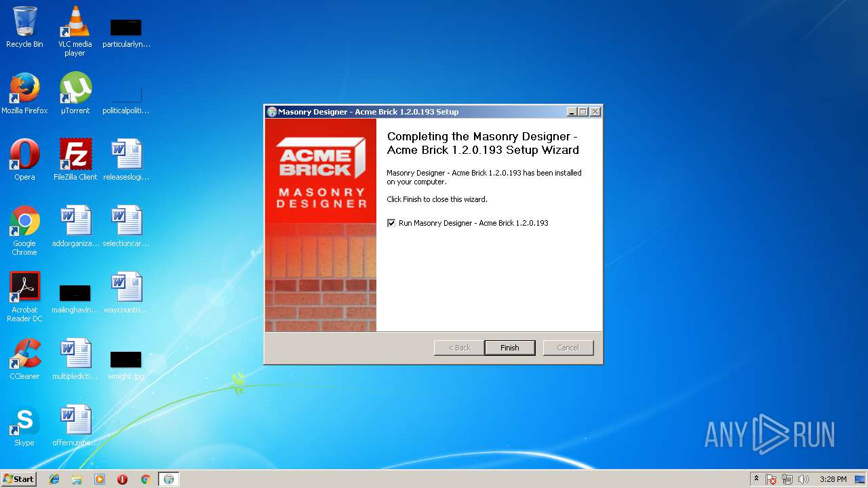The height and width of the screenshot is (488, 868).
Task: Select the releaseslogi Word document
Action: (126, 161)
